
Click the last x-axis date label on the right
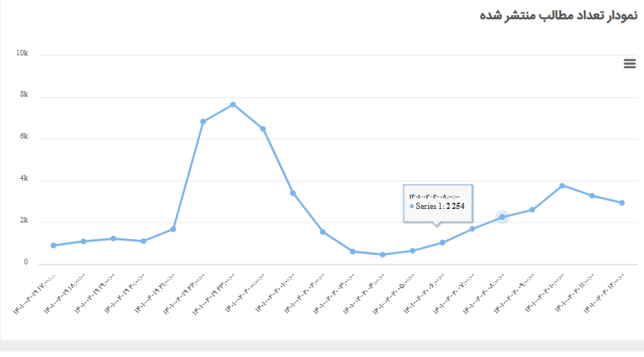click(607, 291)
